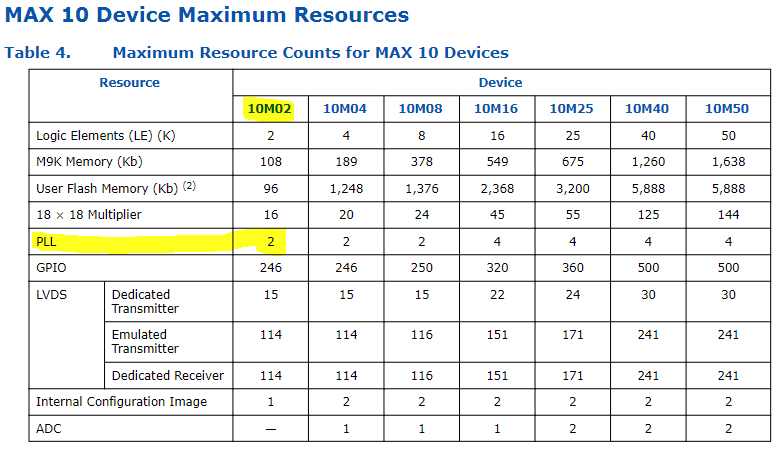Click the "GPIO" row label

tap(51, 268)
